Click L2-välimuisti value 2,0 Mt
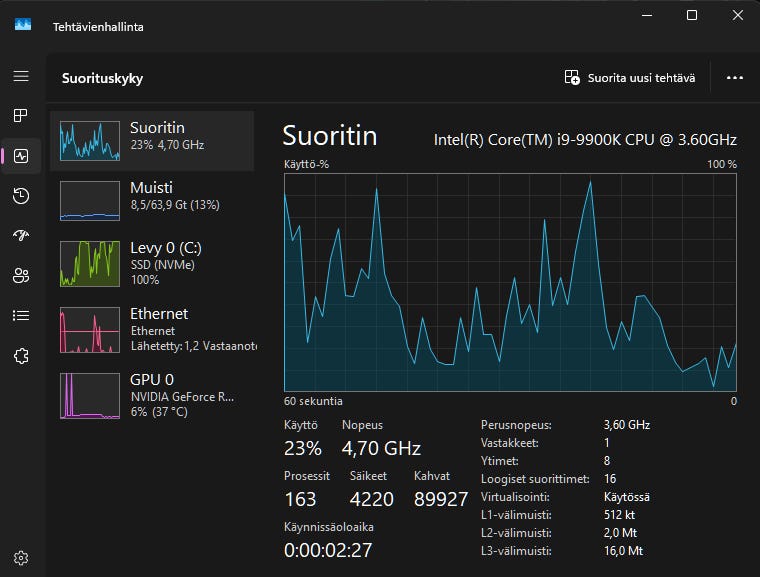 (620, 532)
